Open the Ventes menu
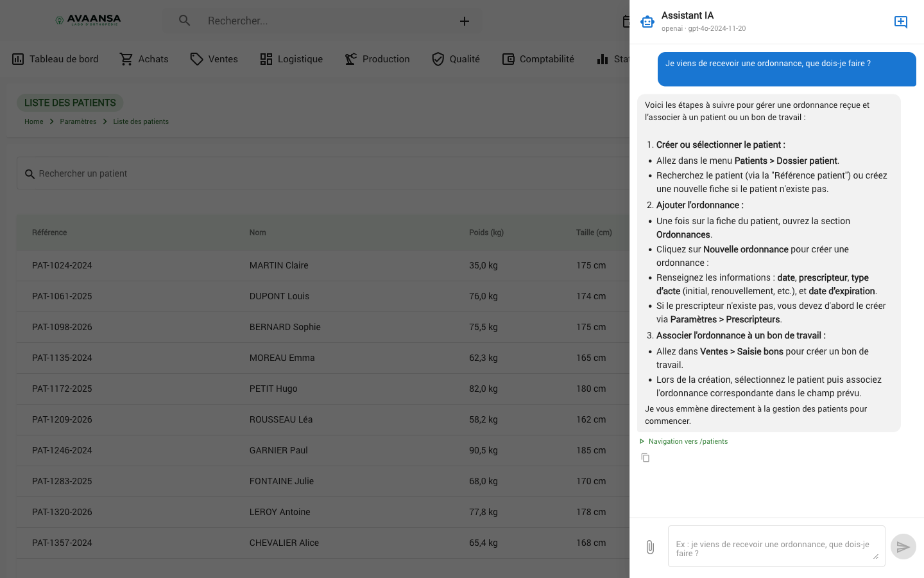 [214, 59]
